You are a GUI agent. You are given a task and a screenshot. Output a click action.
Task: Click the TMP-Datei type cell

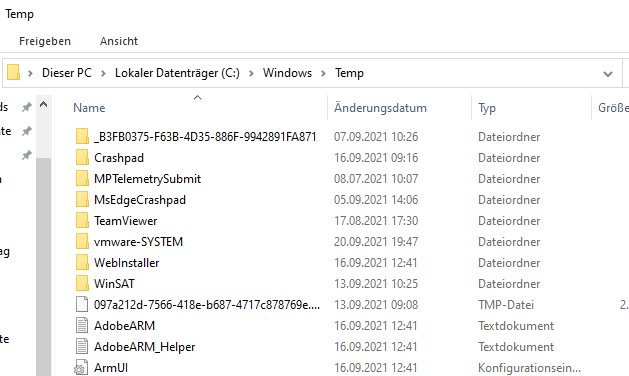[x=506, y=305]
